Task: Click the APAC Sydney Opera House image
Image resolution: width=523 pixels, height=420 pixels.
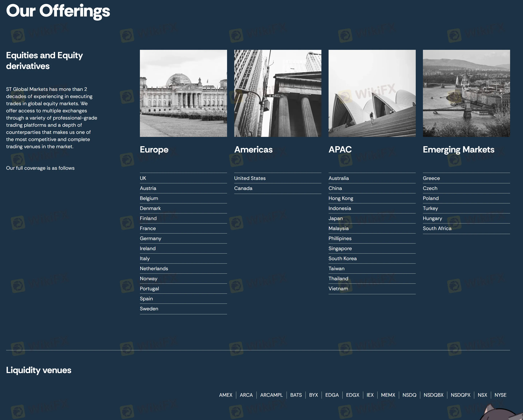Action: click(x=372, y=93)
